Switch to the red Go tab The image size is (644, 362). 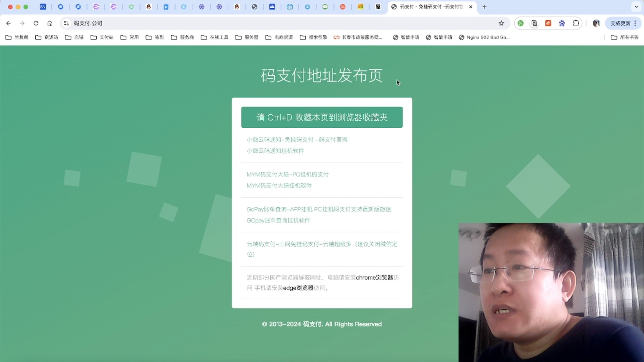pyautogui.click(x=342, y=7)
